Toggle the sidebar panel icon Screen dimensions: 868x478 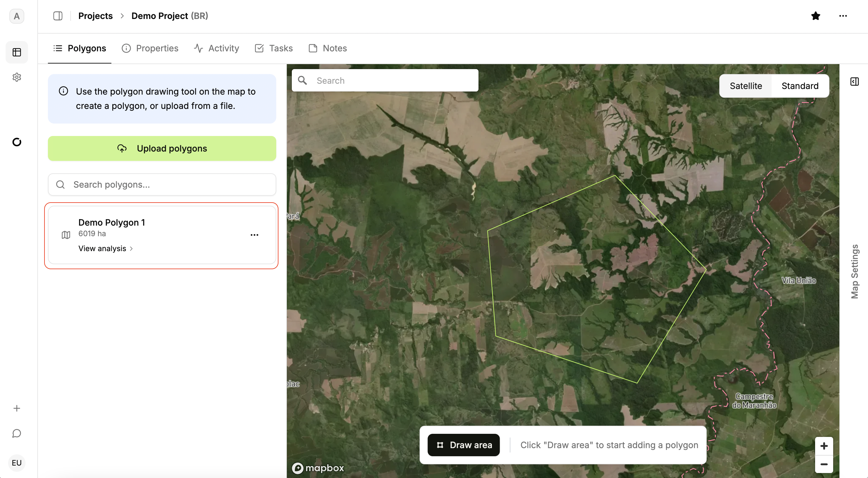point(58,16)
